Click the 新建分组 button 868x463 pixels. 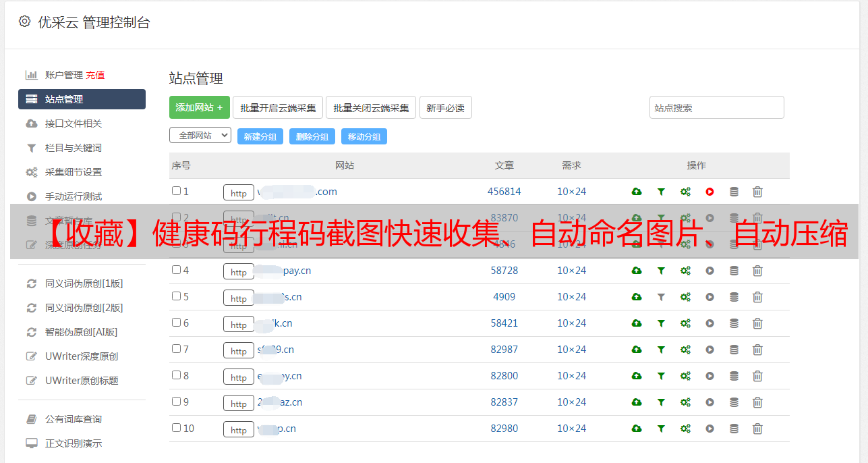[x=260, y=136]
